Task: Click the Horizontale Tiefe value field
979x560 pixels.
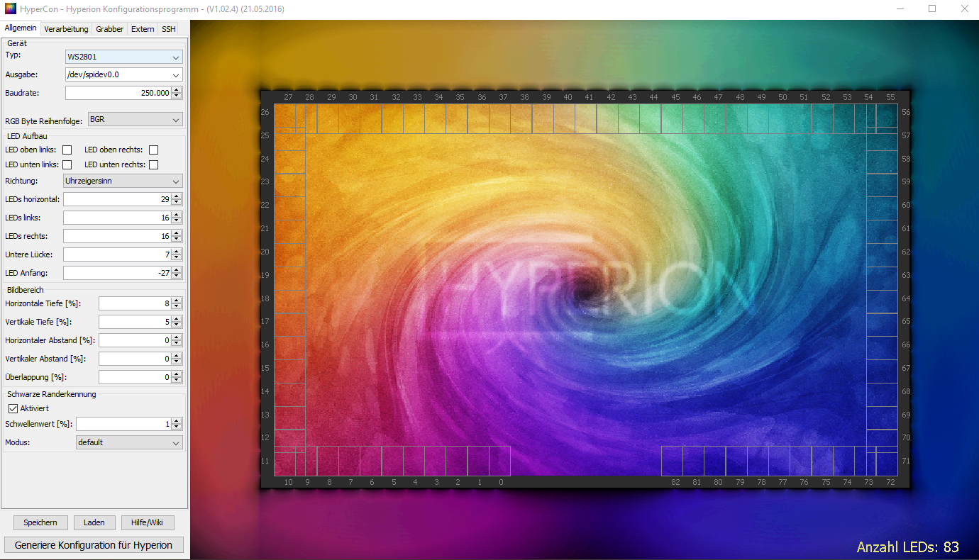Action: [x=135, y=303]
